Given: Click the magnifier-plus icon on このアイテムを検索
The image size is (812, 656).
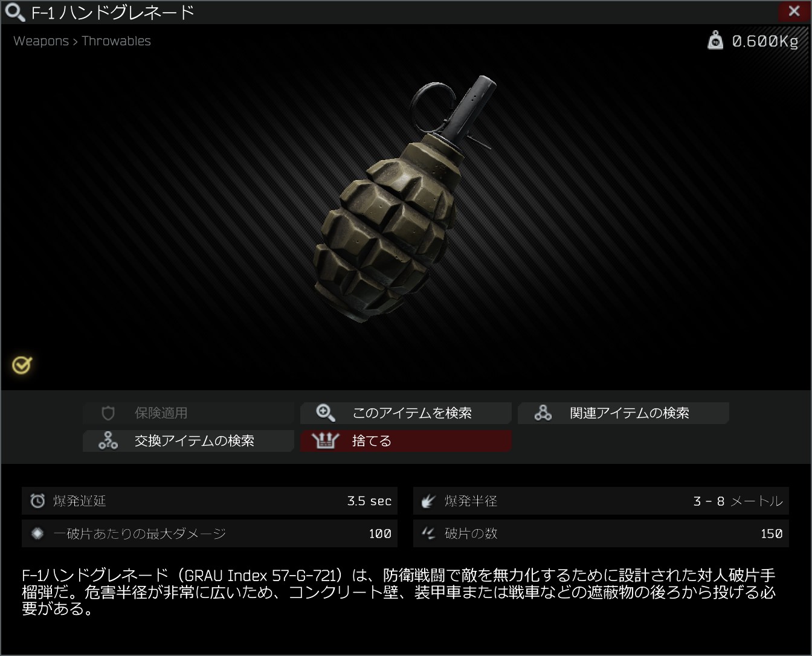Looking at the screenshot, I should click(x=326, y=413).
